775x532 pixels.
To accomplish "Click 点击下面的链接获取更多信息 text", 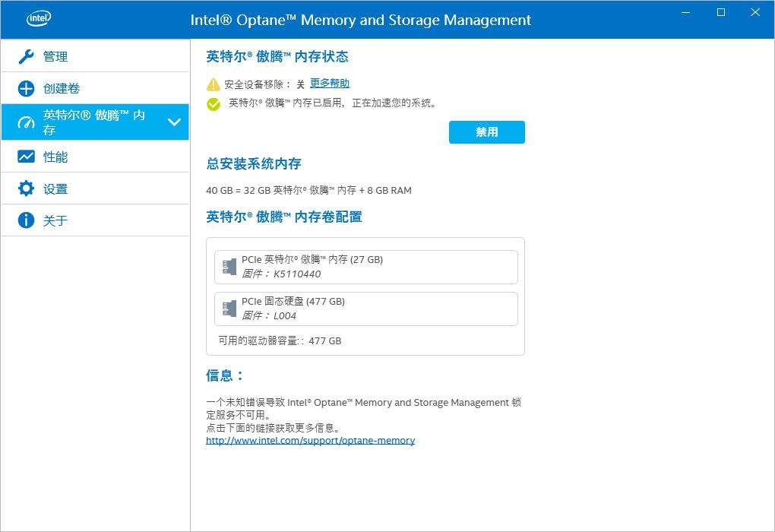I will coord(273,428).
